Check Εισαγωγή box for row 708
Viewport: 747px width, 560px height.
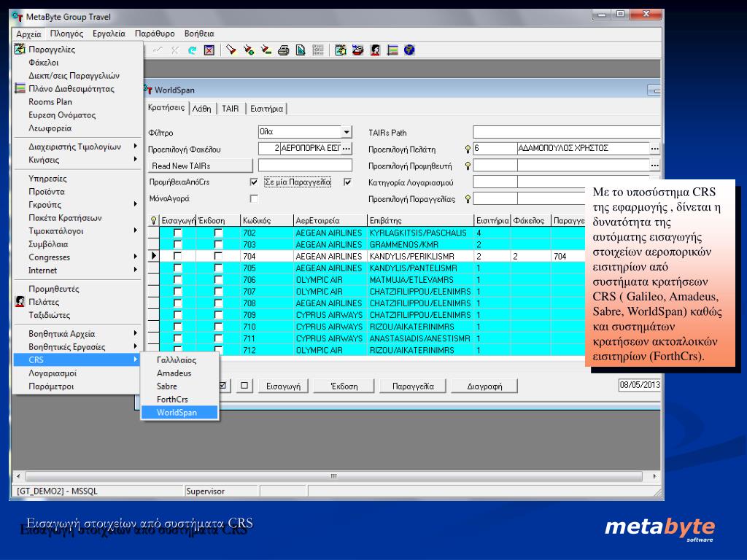178,303
